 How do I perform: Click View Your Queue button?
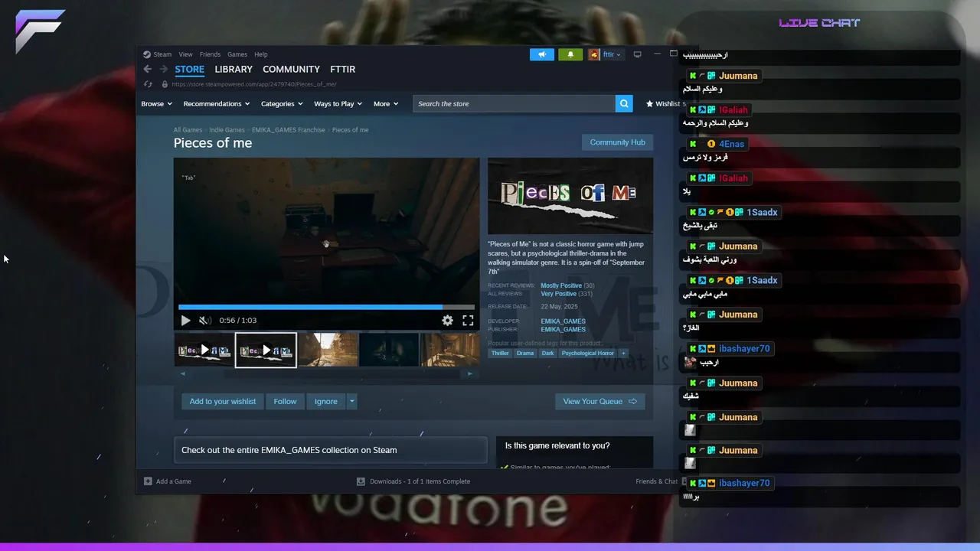(599, 401)
